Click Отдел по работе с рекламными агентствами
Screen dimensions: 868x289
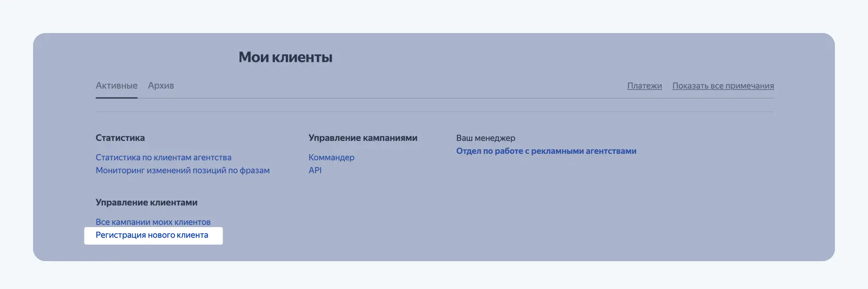click(x=546, y=151)
